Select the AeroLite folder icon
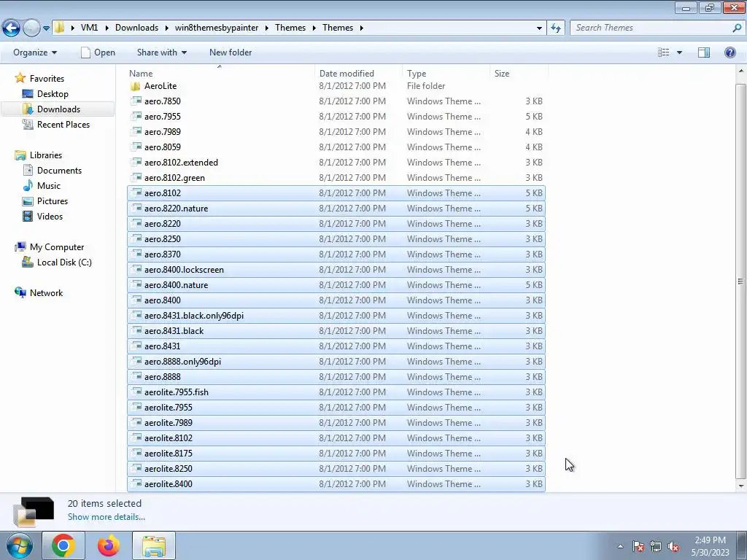The image size is (747, 560). 135,86
